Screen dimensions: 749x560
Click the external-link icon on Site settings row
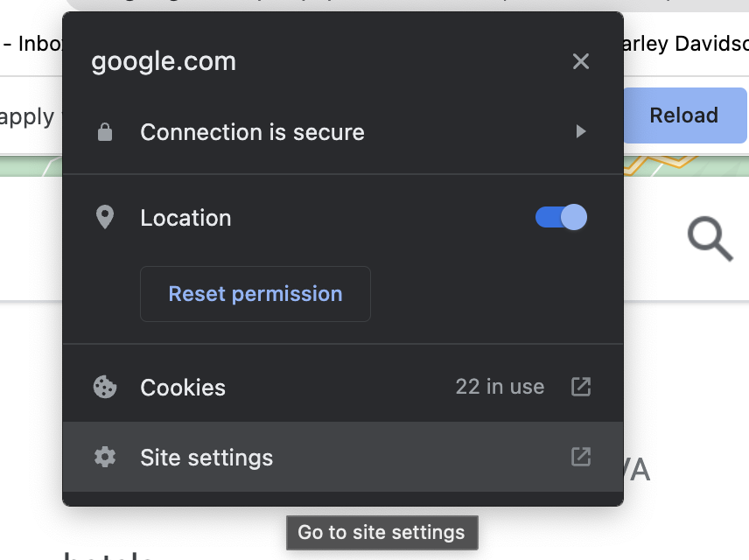pyautogui.click(x=581, y=457)
